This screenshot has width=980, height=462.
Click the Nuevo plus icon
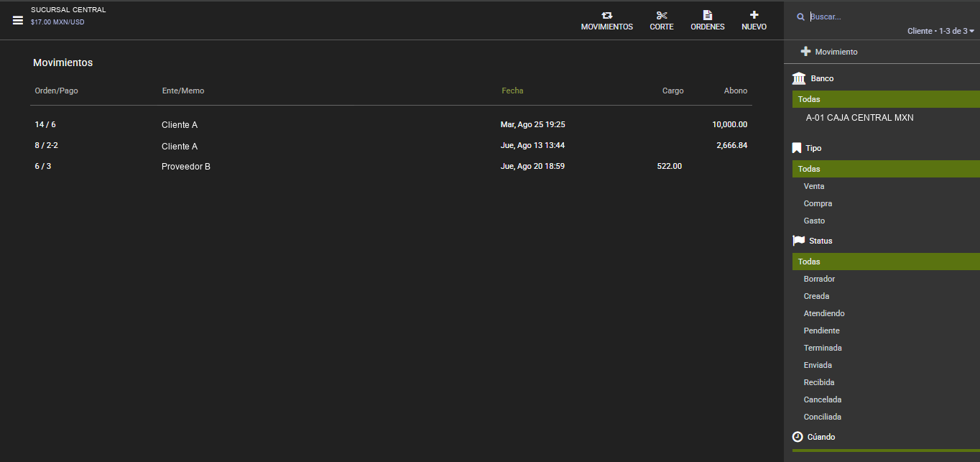click(x=754, y=14)
